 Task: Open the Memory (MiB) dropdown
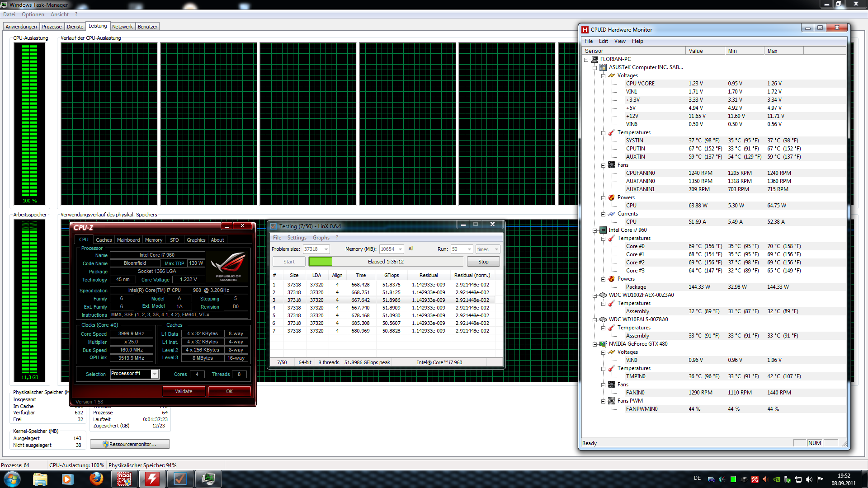pyautogui.click(x=401, y=249)
